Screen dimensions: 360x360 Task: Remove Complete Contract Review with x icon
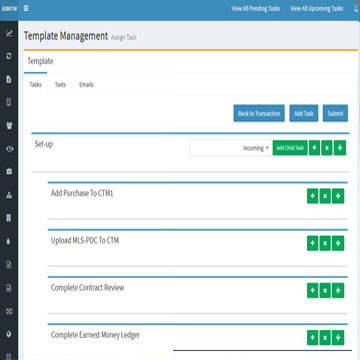pos(325,291)
